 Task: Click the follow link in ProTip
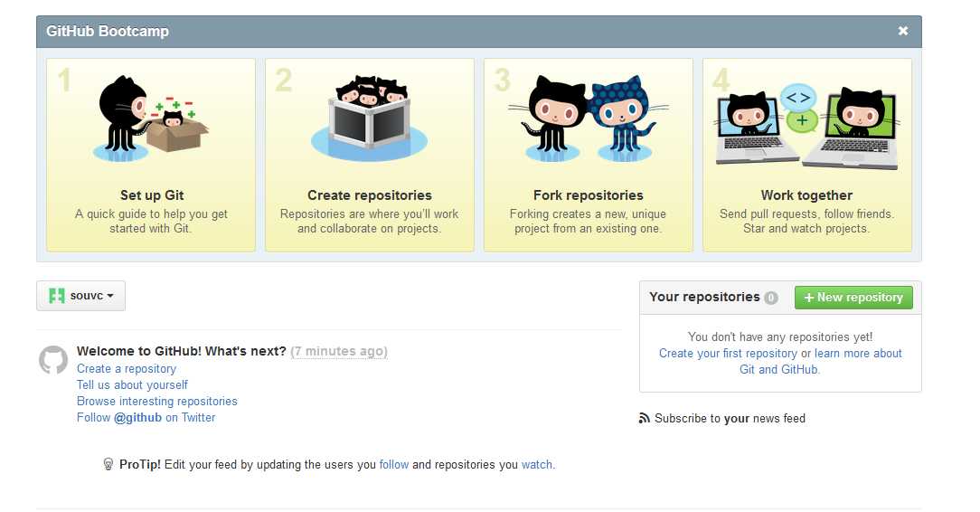394,464
